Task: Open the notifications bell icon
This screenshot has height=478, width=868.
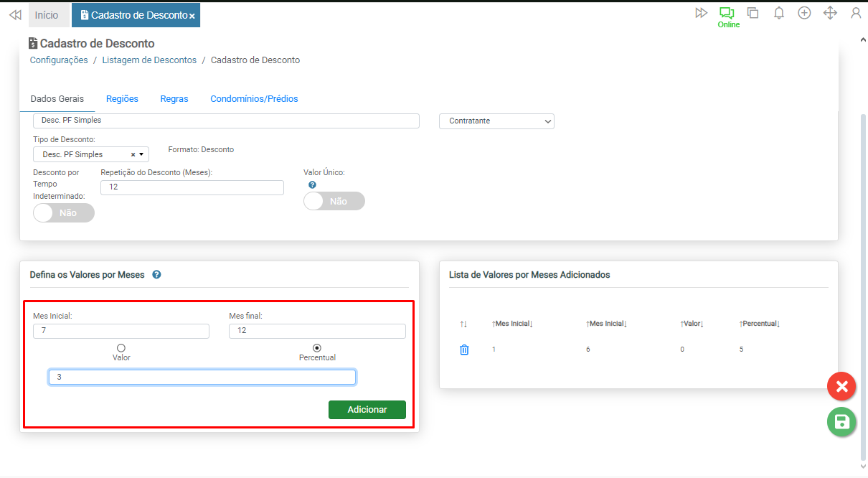Action: tap(778, 13)
